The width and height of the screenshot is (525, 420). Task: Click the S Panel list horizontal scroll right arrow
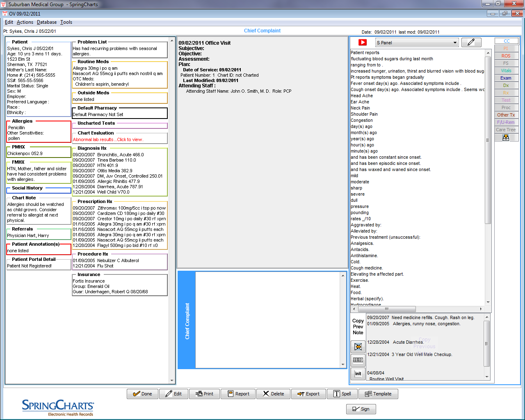(481, 309)
